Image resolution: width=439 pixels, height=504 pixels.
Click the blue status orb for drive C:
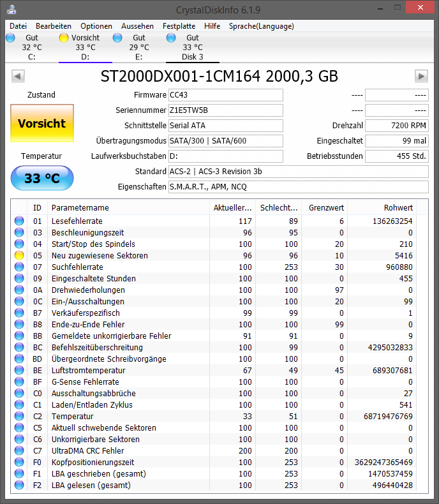10,38
